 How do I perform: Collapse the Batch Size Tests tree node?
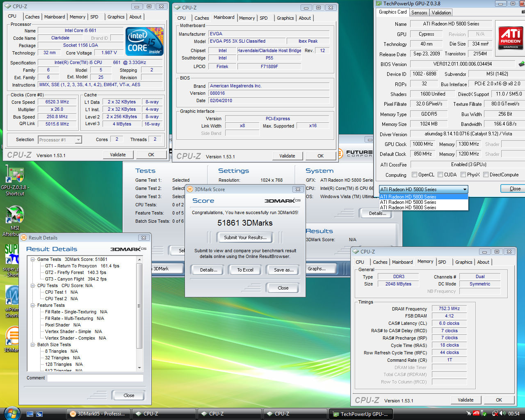pos(33,345)
